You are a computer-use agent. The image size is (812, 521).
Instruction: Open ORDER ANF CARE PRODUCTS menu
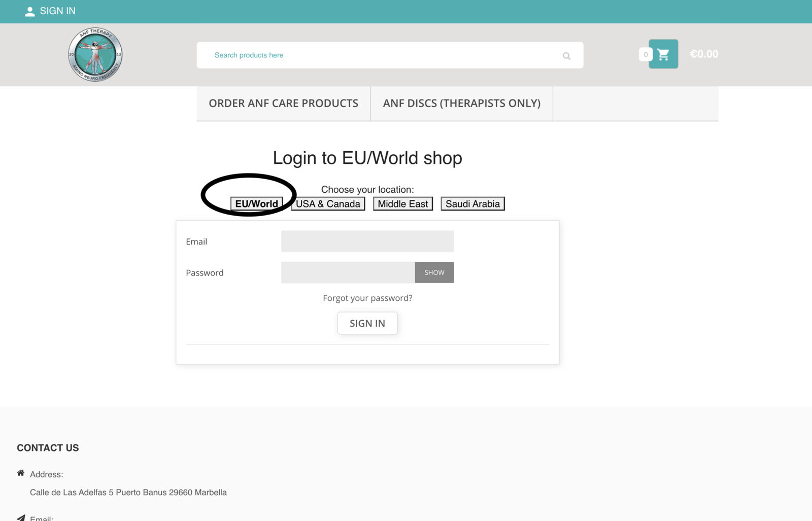284,103
